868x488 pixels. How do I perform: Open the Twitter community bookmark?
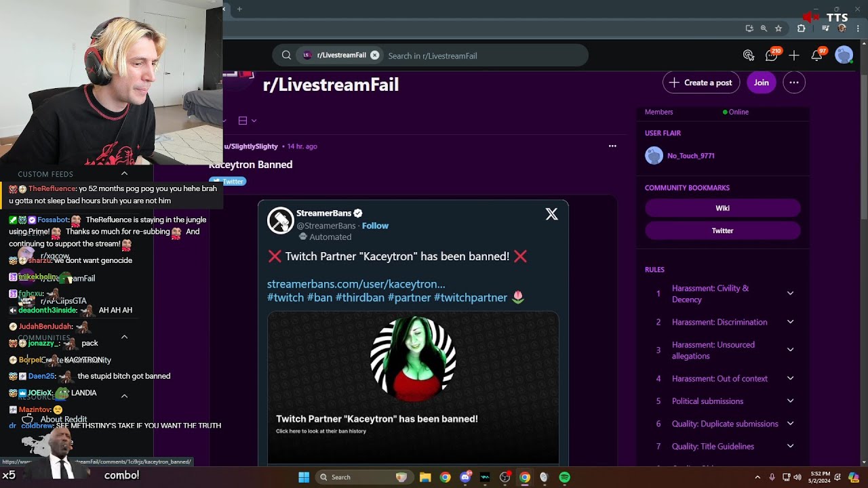pyautogui.click(x=723, y=230)
